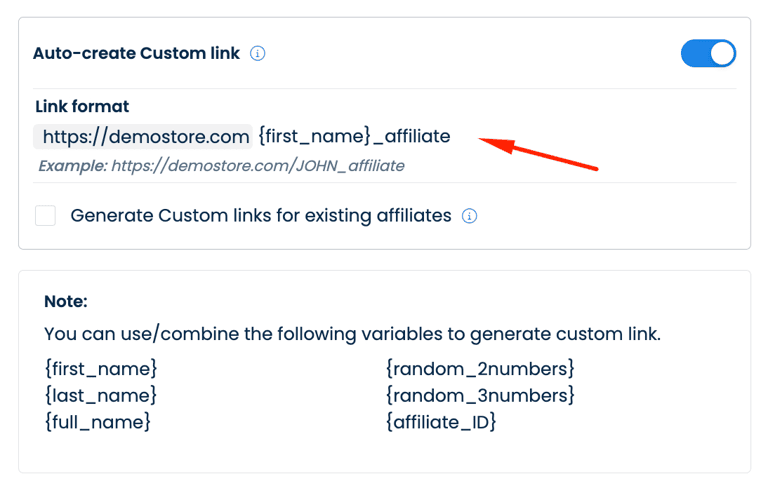
Task: Click the "Generate Custom links for existing affiliates" label
Action: click(x=261, y=216)
